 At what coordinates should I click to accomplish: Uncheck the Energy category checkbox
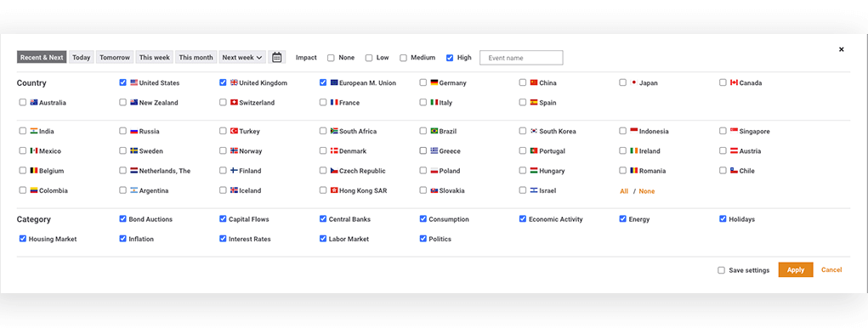pyautogui.click(x=623, y=219)
